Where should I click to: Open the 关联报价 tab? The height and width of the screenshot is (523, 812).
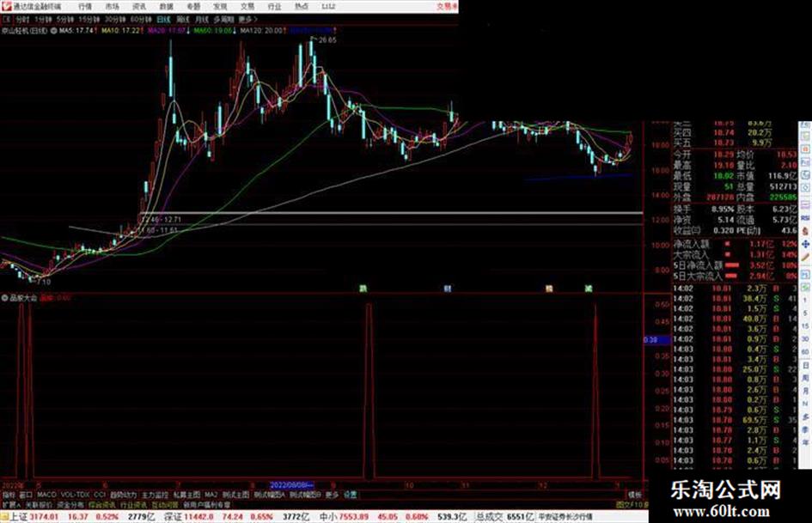pyautogui.click(x=39, y=504)
